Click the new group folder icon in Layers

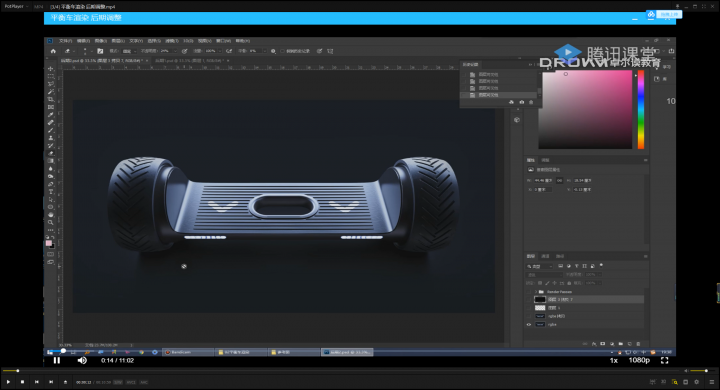(x=620, y=344)
